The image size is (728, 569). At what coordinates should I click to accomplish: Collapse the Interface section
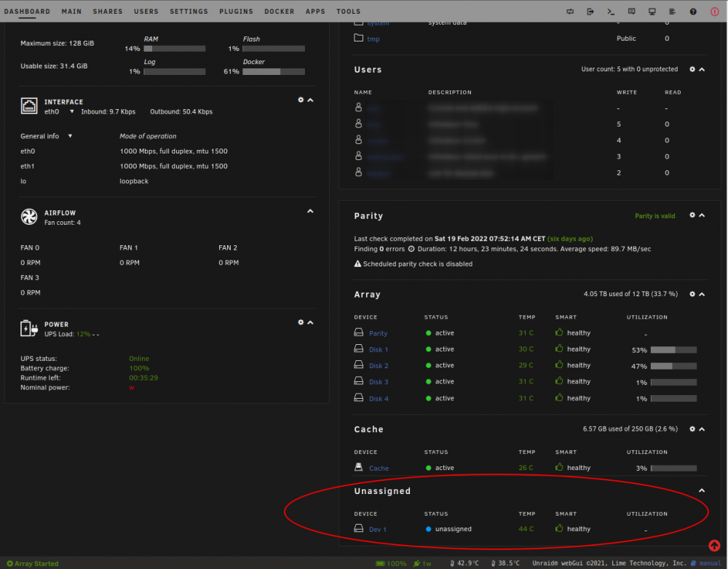point(311,100)
